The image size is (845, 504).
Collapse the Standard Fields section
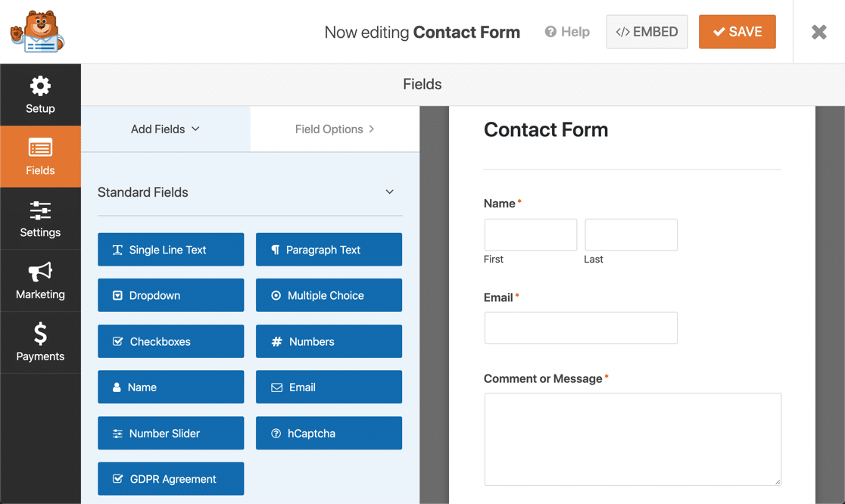click(x=389, y=191)
